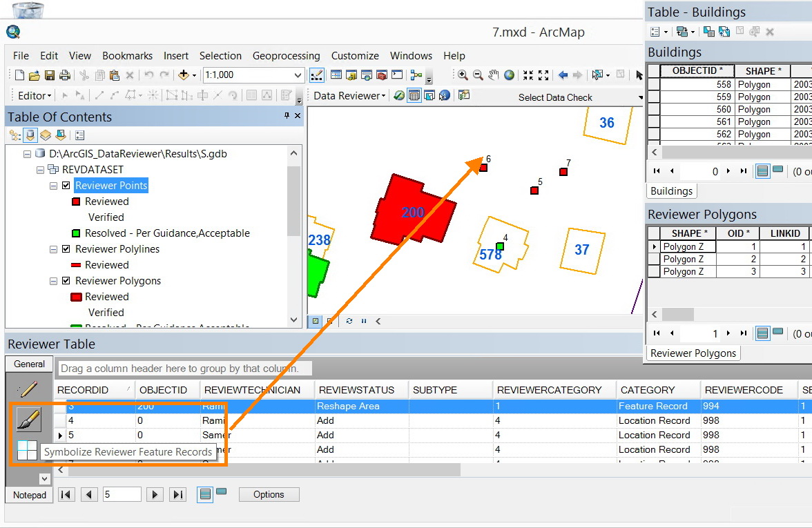812x528 pixels.
Task: Collapse the S.gdb database node
Action: pyautogui.click(x=28, y=154)
